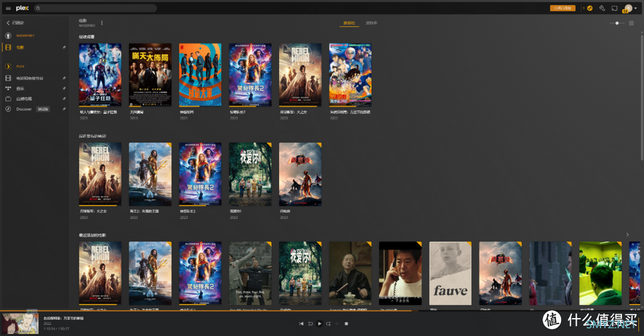644x336 pixels.
Task: Skip to previous track in player bar
Action: click(302, 323)
